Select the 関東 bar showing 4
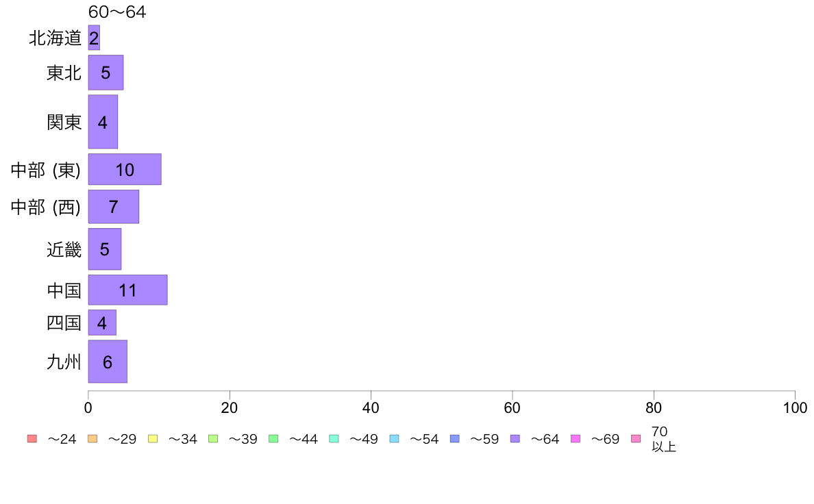 [x=103, y=121]
